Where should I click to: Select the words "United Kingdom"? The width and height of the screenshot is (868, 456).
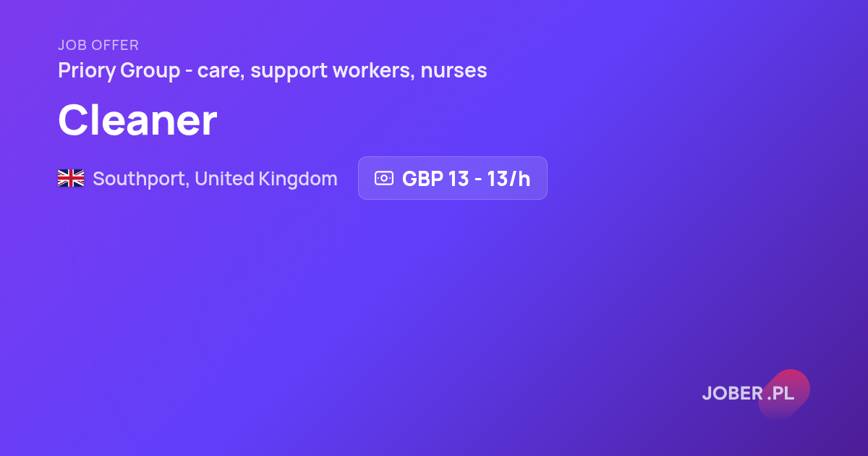[266, 179]
